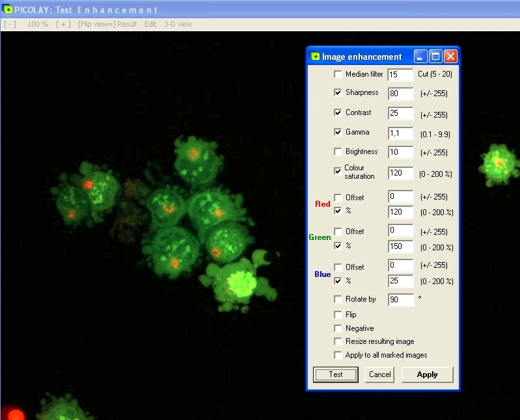The height and width of the screenshot is (420, 520).
Task: Click the Contrast value input field
Action: tap(400, 114)
